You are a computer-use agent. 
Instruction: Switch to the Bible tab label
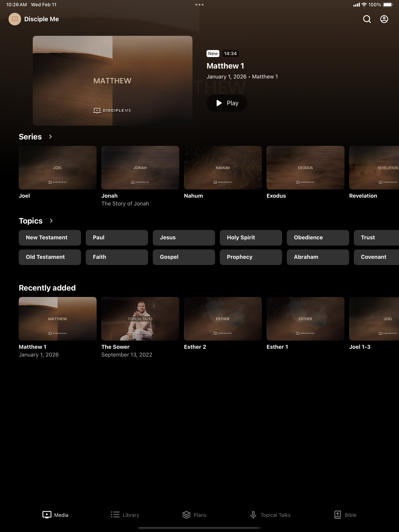(350, 515)
